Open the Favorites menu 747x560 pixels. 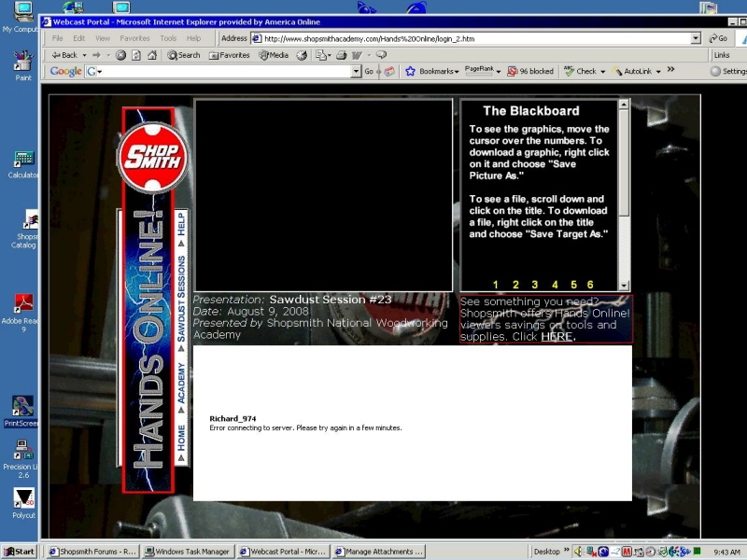click(x=134, y=38)
